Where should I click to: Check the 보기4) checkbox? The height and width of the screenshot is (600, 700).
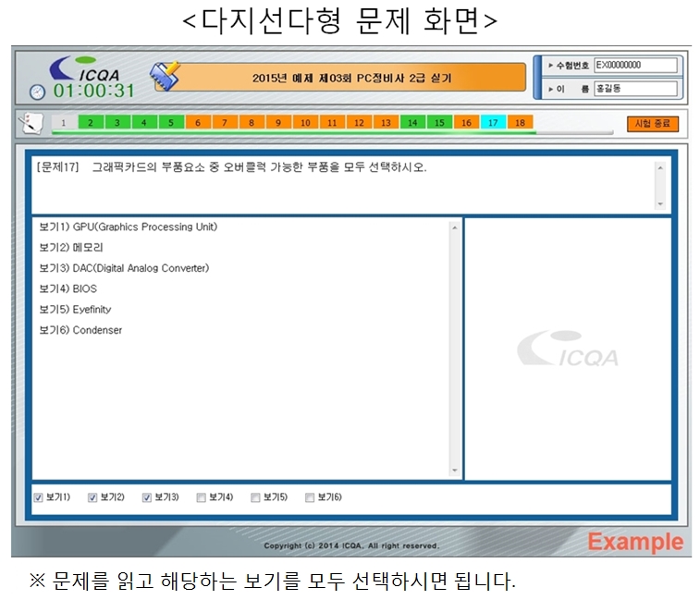201,497
